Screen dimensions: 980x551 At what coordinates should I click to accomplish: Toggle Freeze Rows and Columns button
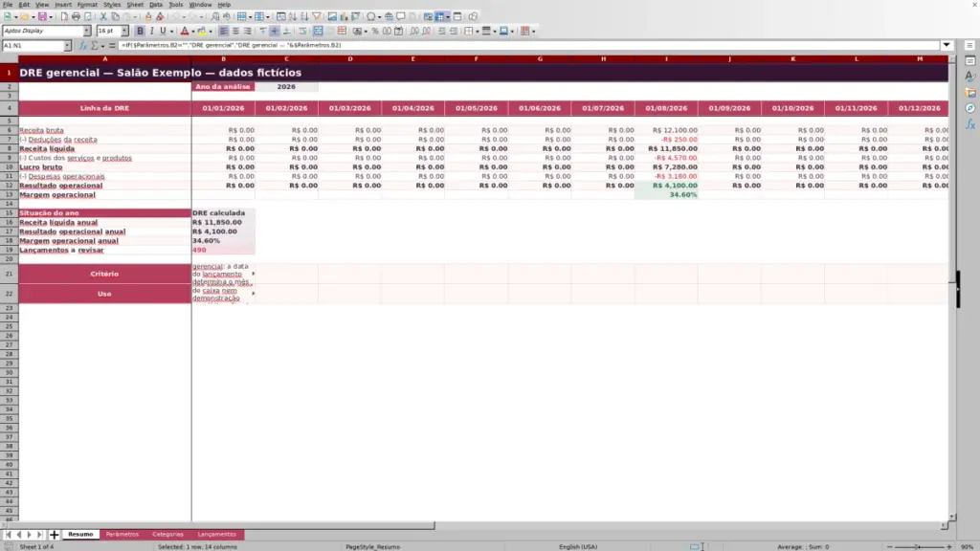point(440,17)
